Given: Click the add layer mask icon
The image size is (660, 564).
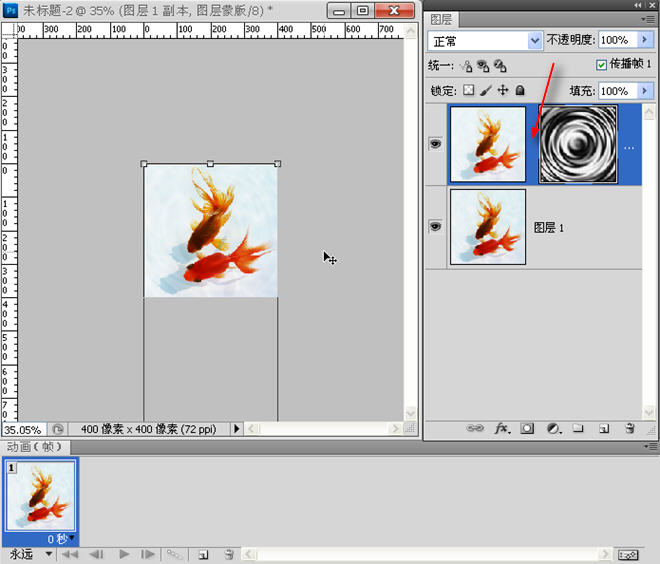Looking at the screenshot, I should click(527, 428).
